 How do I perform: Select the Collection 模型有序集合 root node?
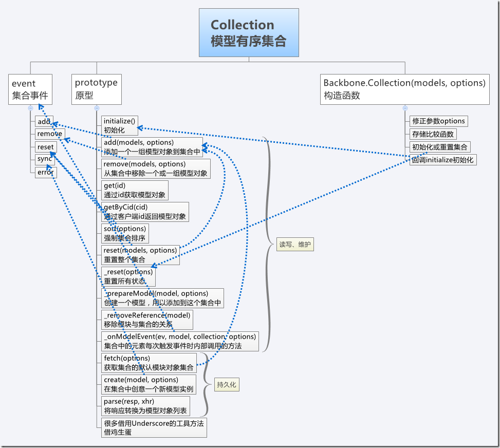click(249, 32)
